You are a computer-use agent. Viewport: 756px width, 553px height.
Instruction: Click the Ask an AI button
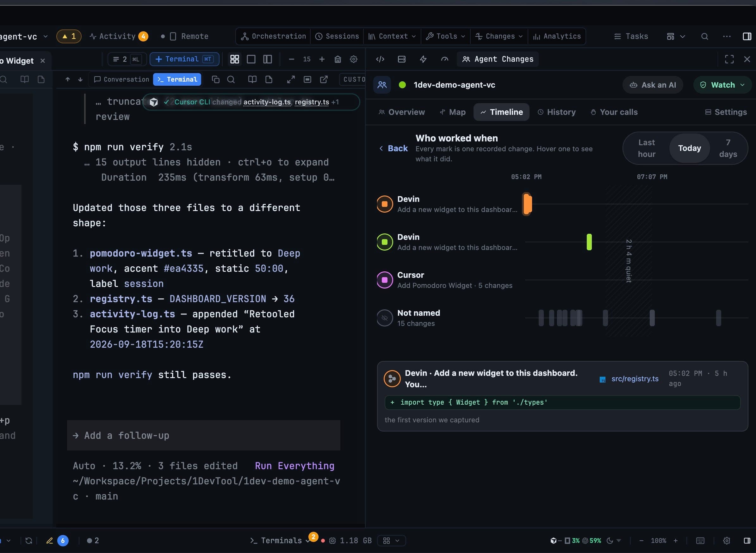tap(653, 85)
